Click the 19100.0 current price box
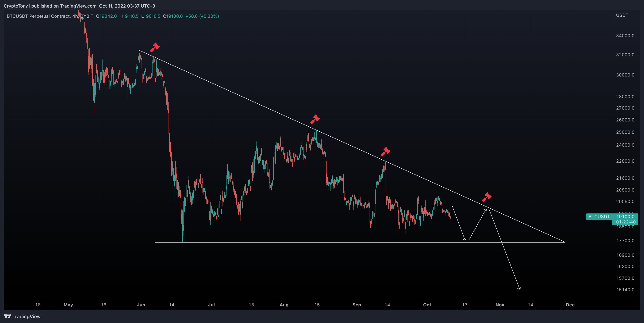 click(x=625, y=219)
